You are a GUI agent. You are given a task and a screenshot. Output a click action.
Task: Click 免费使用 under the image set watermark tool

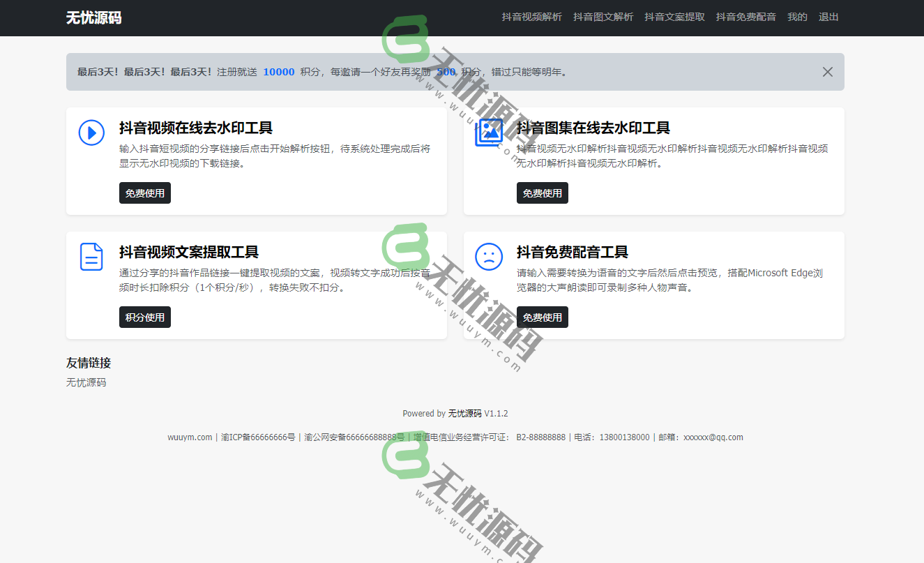[542, 193]
